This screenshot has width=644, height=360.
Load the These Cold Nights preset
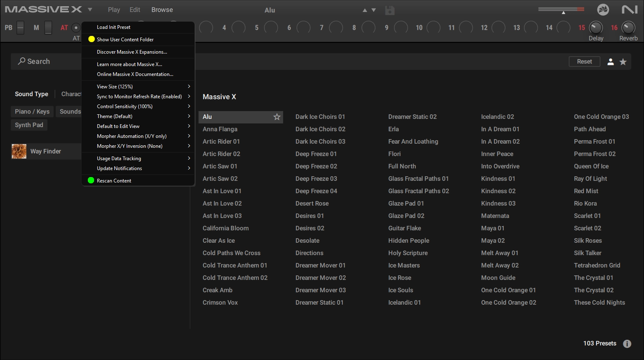(x=599, y=303)
